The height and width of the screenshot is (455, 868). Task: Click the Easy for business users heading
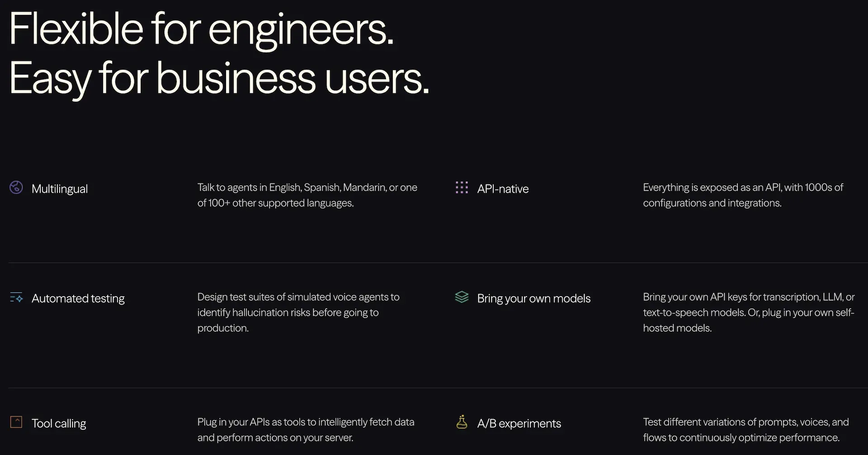tap(219, 78)
